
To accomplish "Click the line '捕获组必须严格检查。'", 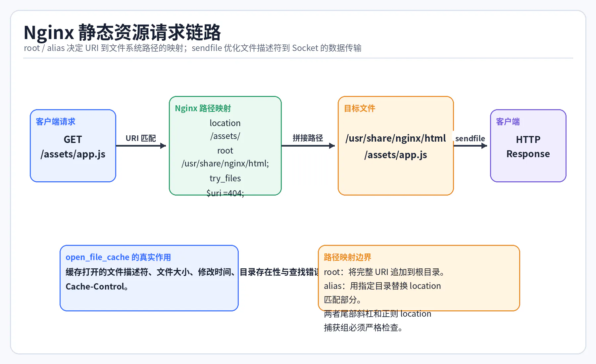I will [x=364, y=328].
